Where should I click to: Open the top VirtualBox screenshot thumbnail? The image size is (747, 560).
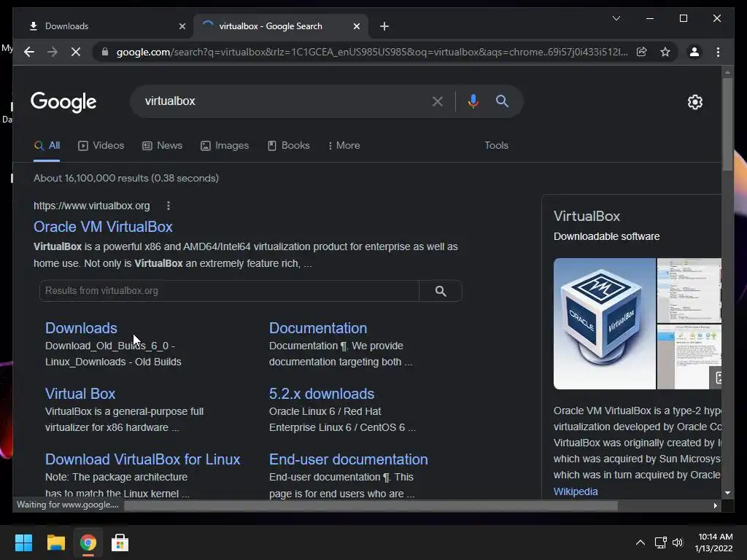pos(689,290)
